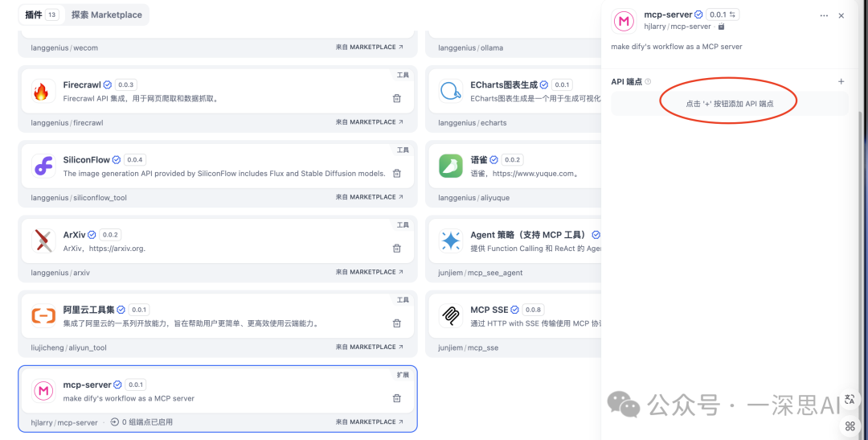The image size is (868, 440).
Task: Click the ArXiv plugin title
Action: 74,235
